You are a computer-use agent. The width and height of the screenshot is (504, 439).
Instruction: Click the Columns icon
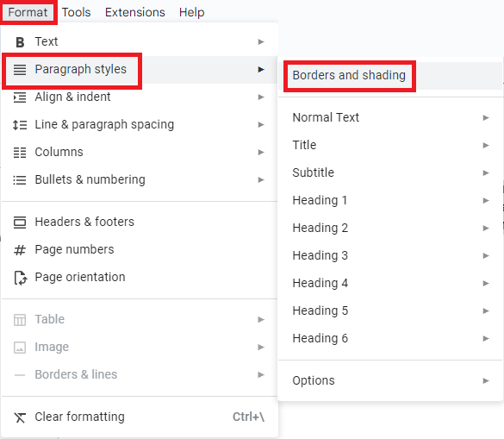coord(20,153)
